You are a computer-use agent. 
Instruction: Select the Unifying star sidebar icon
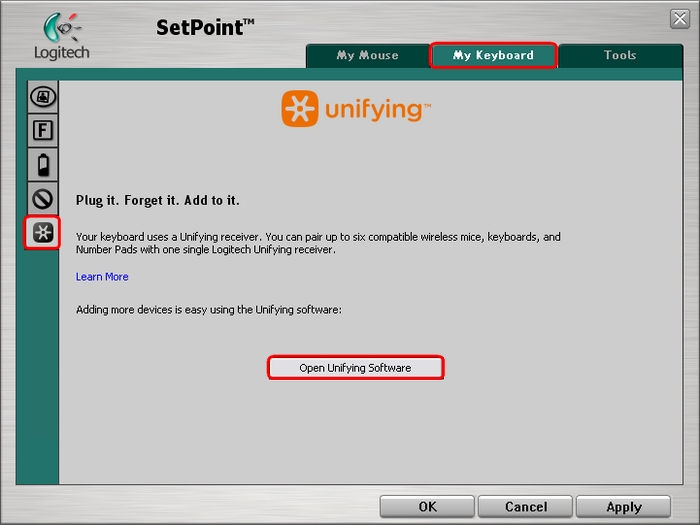point(42,233)
